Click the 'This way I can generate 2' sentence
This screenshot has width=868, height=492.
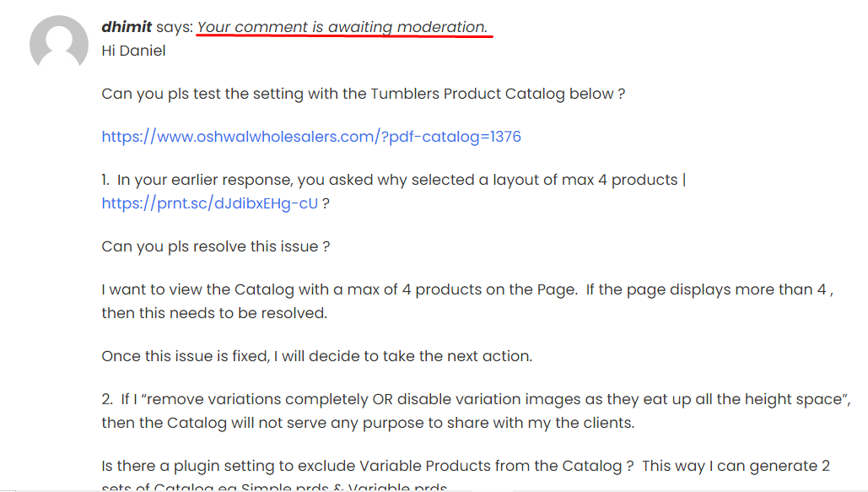(736, 466)
